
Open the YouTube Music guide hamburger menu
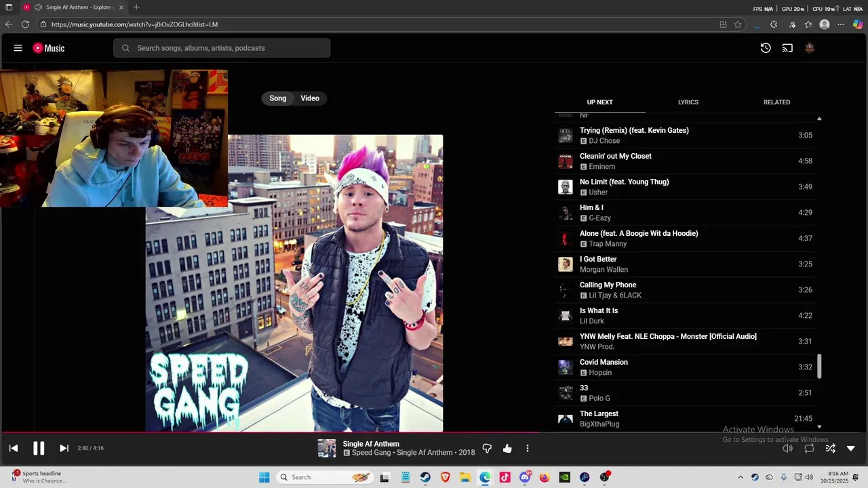[x=18, y=48]
